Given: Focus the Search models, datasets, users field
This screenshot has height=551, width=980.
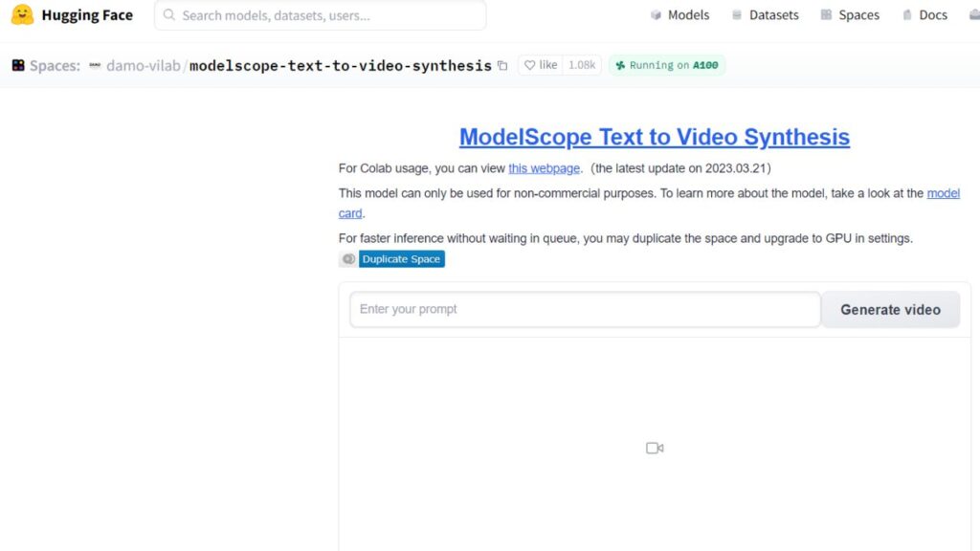Looking at the screenshot, I should click(x=320, y=15).
